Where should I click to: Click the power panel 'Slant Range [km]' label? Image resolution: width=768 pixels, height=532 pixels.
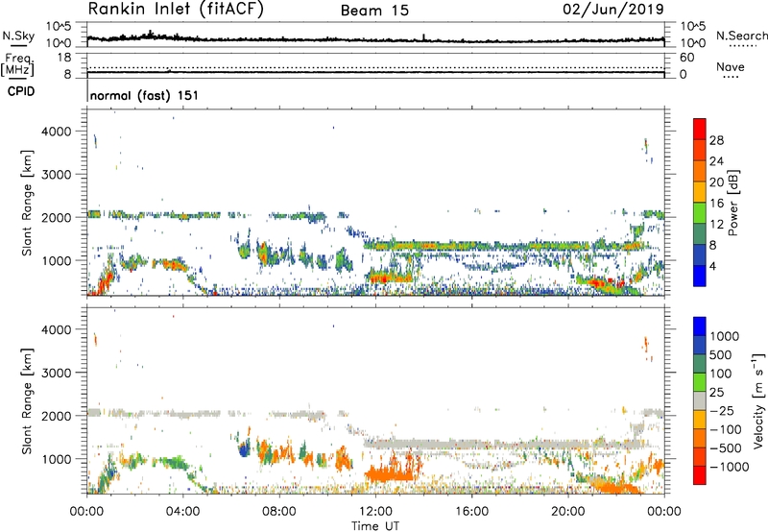click(x=27, y=203)
